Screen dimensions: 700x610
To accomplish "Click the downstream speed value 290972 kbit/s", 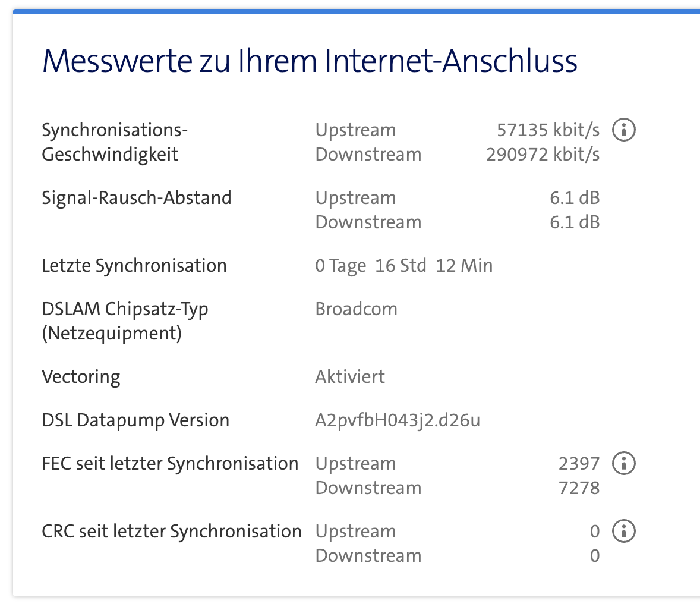I will click(x=543, y=155).
